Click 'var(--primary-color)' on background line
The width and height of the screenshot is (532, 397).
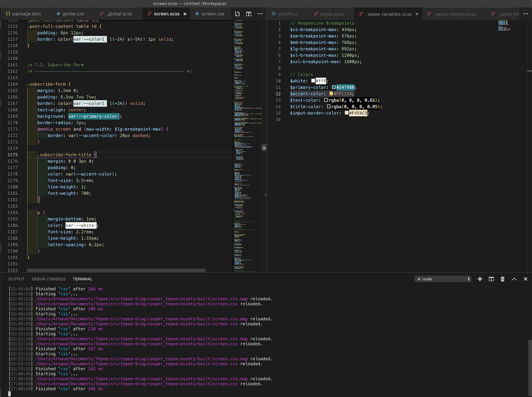[x=94, y=116]
